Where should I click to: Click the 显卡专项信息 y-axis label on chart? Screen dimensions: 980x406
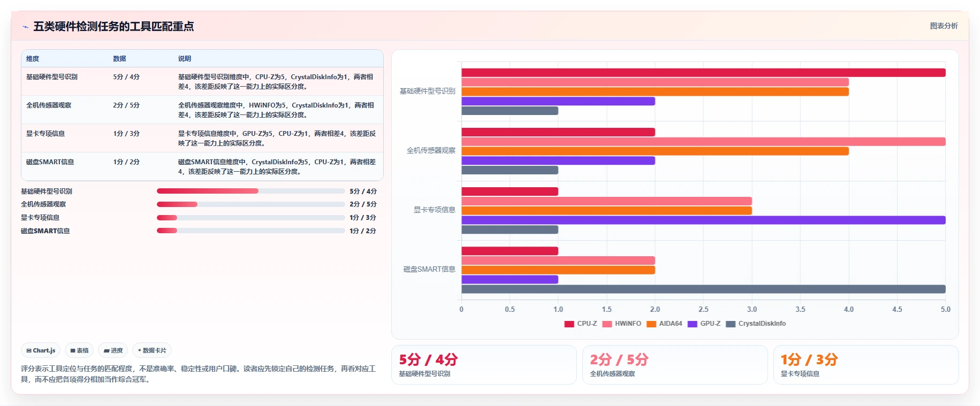(x=434, y=210)
